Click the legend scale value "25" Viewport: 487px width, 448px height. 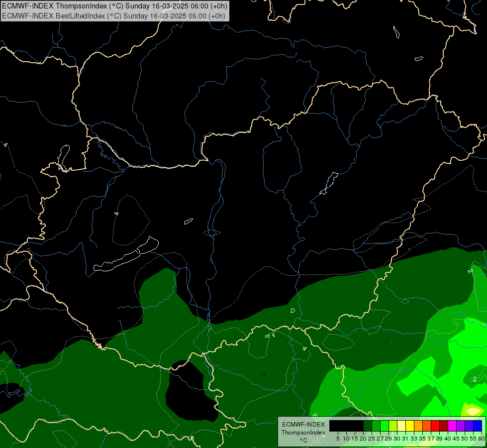(372, 439)
